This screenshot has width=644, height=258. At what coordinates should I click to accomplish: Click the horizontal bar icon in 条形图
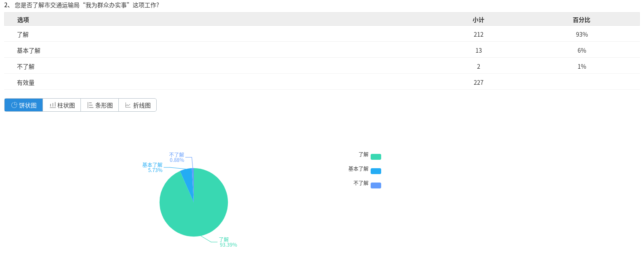(90, 105)
